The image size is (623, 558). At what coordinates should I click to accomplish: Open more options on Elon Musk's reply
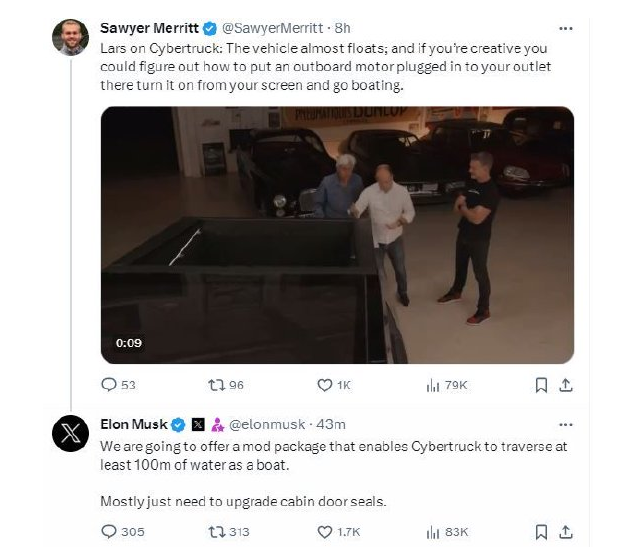[x=566, y=425]
